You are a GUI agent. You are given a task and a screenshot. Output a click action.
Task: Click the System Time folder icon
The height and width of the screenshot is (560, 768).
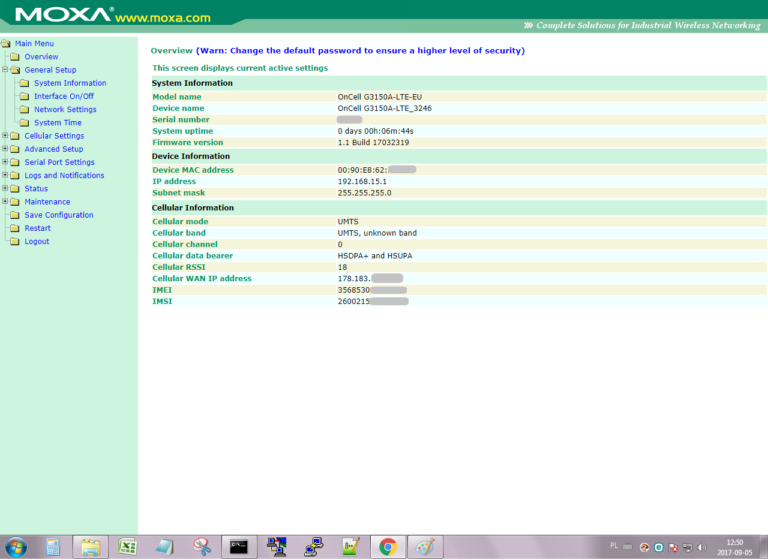point(24,123)
